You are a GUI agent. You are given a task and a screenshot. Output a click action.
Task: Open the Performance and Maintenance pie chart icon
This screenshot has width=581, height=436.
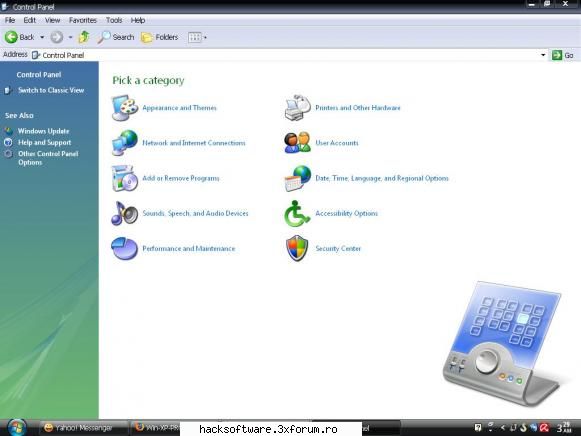(x=125, y=248)
